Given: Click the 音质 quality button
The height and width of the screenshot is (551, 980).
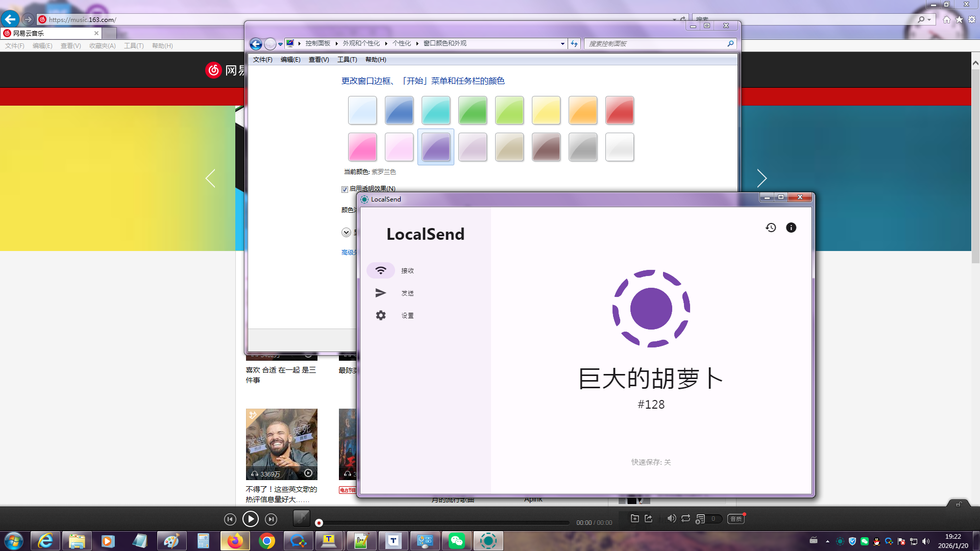Looking at the screenshot, I should click(x=736, y=519).
